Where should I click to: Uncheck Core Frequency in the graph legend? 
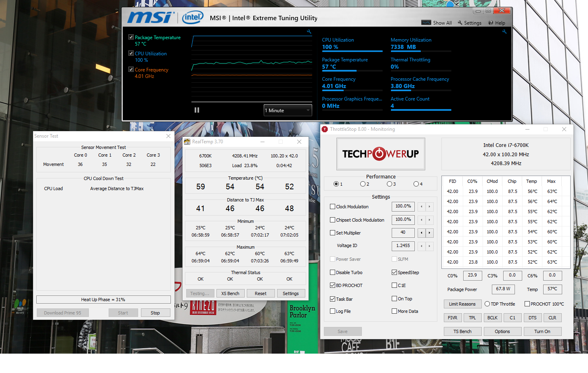click(131, 69)
